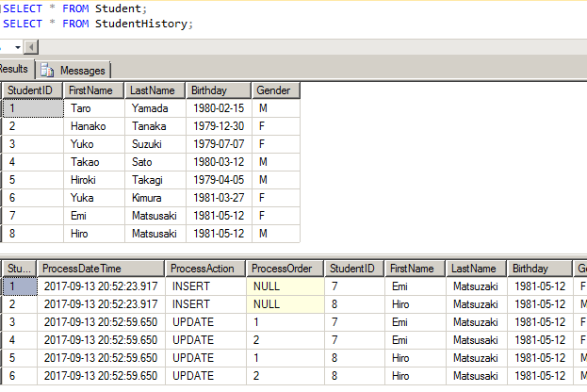The image size is (587, 392).
Task: Select StudentID cell '1' in Student grid
Action: click(33, 108)
